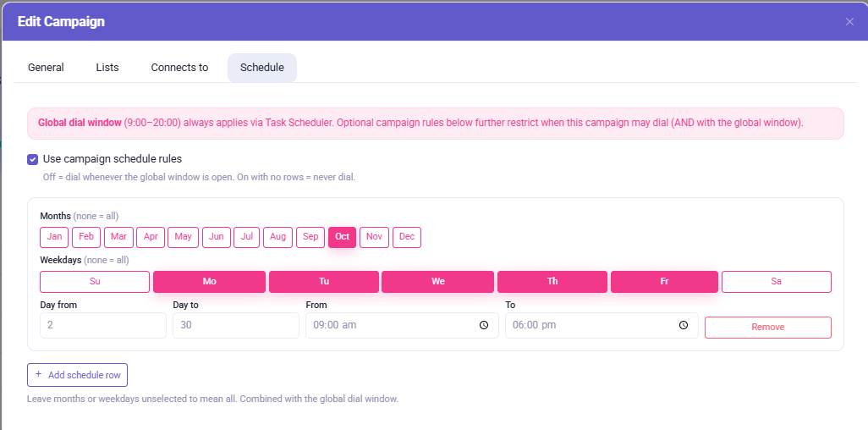The height and width of the screenshot is (430, 868).
Task: Open the Connects to tab
Action: click(179, 68)
